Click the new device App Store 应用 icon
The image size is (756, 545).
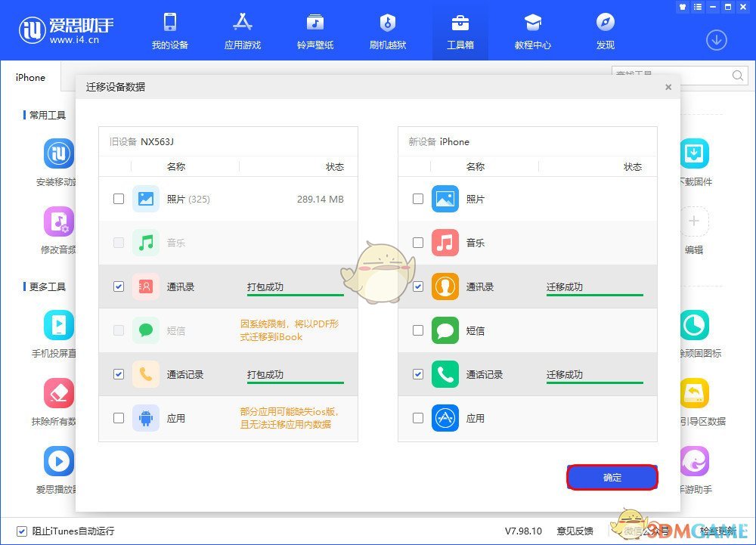(445, 418)
